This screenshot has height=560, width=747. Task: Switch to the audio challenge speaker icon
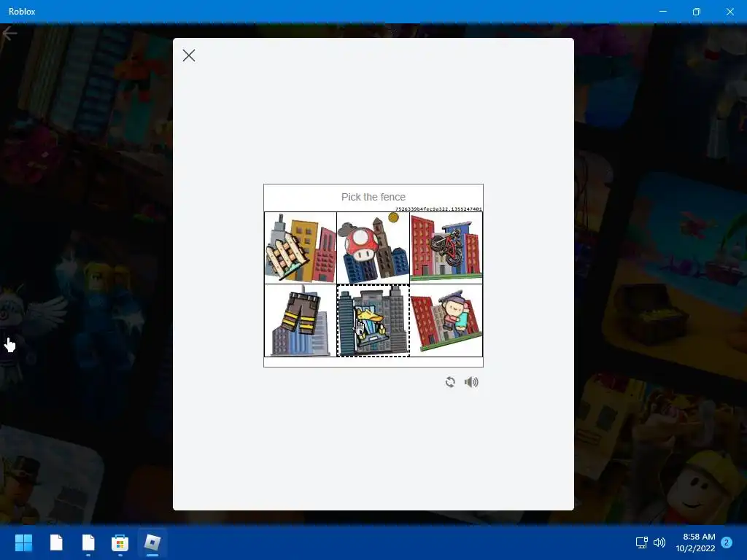click(x=471, y=382)
